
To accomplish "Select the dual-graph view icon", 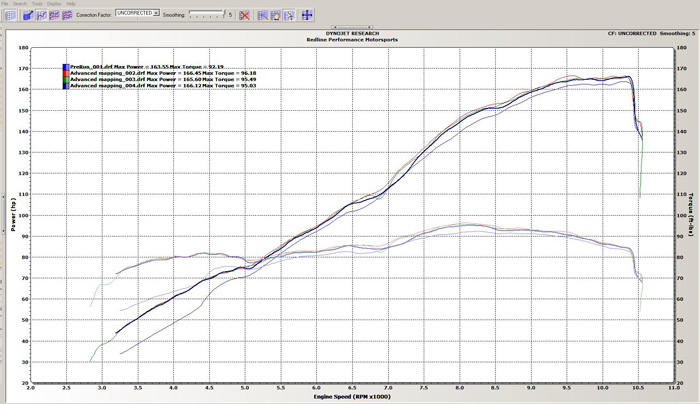I will [x=54, y=15].
